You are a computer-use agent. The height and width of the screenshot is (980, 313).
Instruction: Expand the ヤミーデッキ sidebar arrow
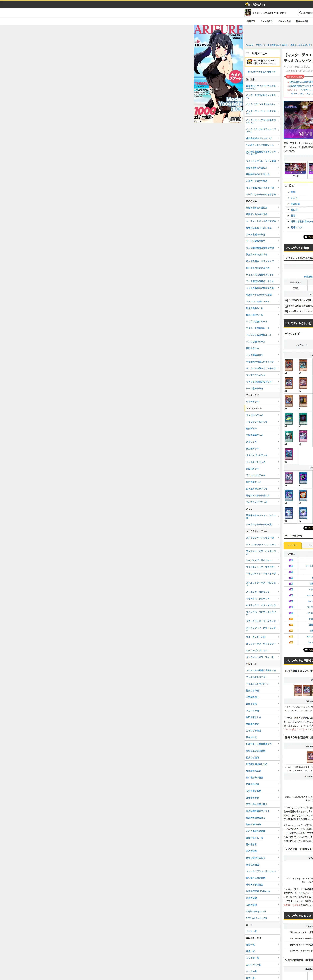click(278, 401)
